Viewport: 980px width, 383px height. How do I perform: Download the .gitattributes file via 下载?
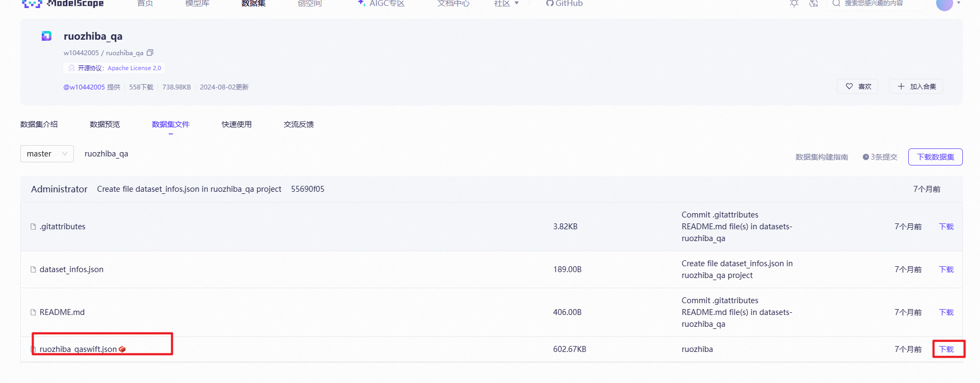point(946,227)
